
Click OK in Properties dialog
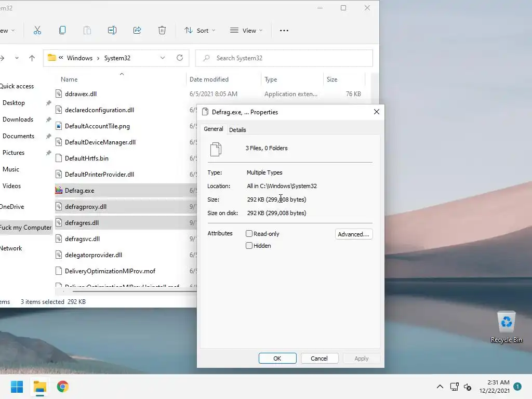coord(277,358)
